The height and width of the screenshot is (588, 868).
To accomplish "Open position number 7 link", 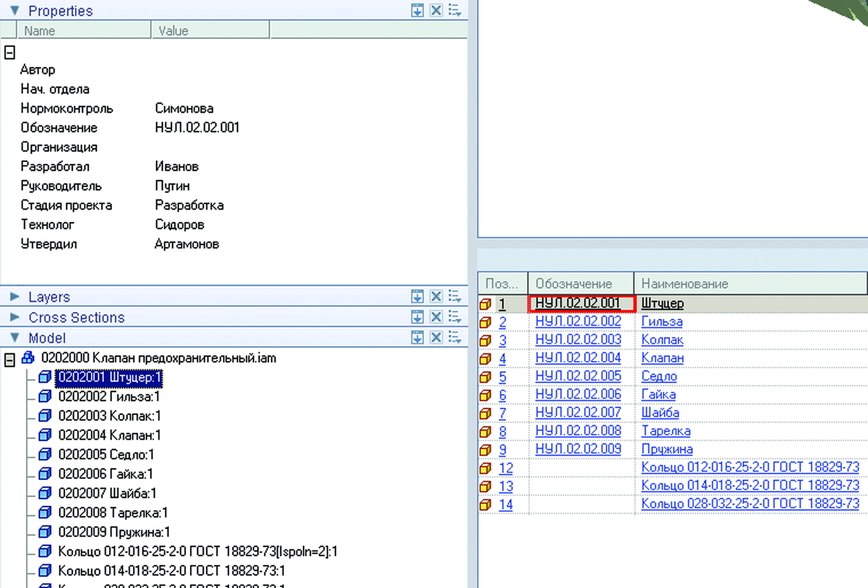I will [502, 413].
